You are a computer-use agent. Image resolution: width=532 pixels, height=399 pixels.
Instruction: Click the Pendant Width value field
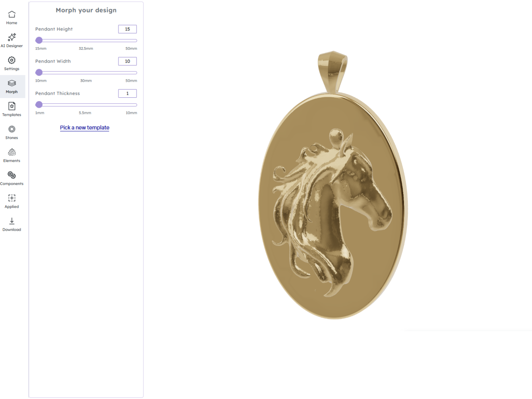pos(127,61)
